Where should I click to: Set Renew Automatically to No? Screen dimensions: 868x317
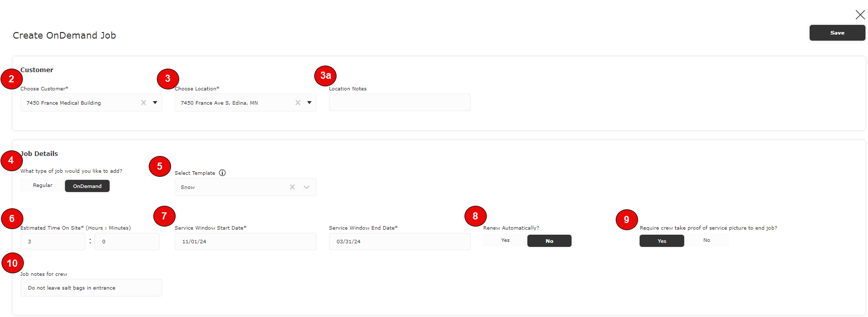click(549, 241)
